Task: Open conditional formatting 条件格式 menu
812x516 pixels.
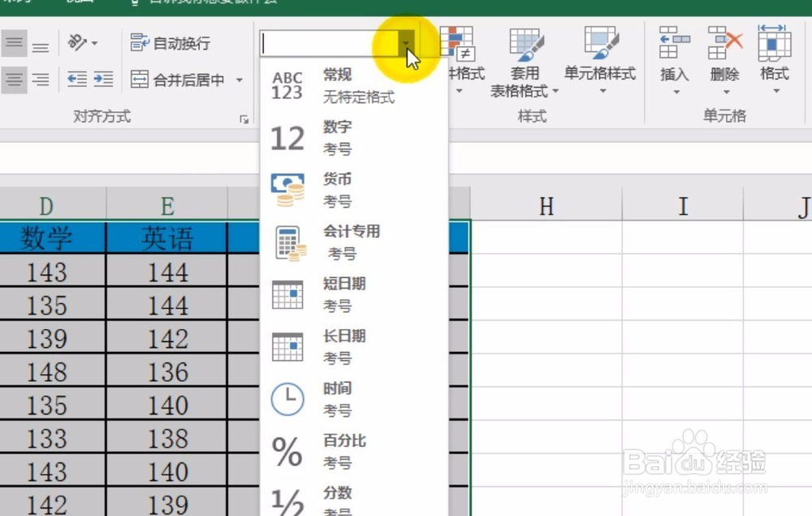Action: [x=460, y=59]
